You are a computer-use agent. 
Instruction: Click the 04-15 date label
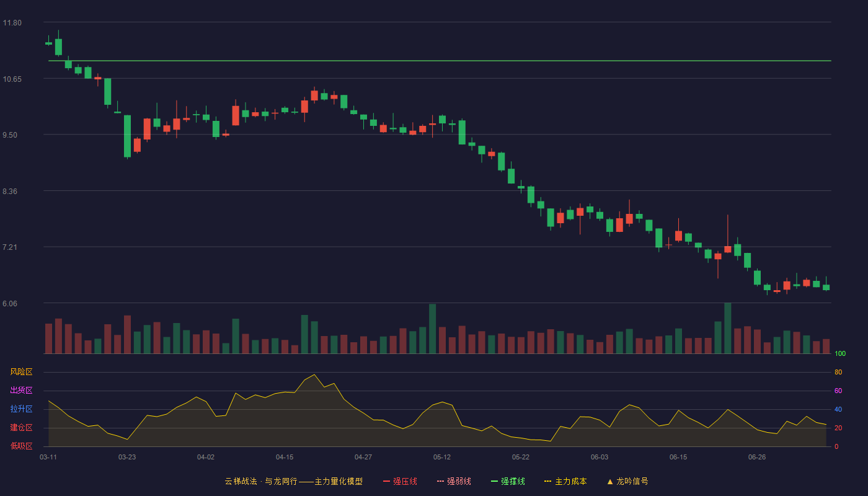[x=285, y=457]
